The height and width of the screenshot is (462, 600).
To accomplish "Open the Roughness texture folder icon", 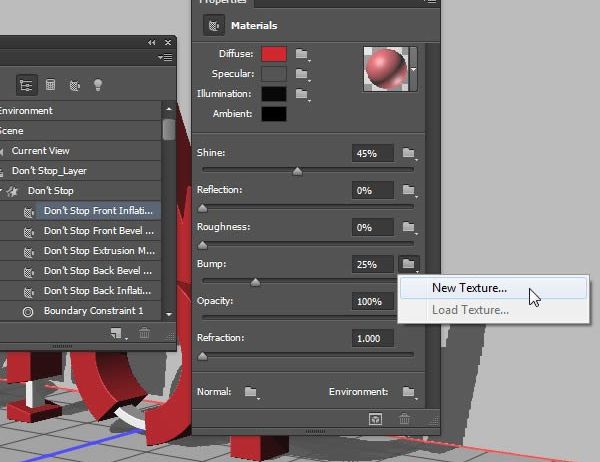I will click(x=409, y=227).
